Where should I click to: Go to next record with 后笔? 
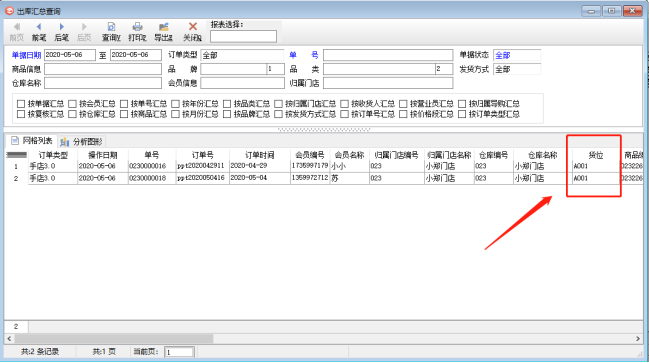(x=62, y=32)
